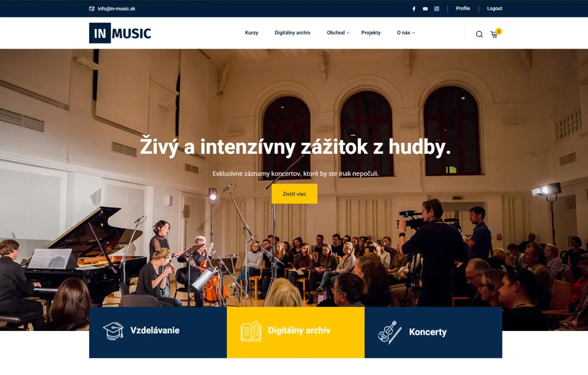Viewport: 588px width, 375px height.
Task: Expand the Obchod dropdown menu
Action: coord(338,33)
